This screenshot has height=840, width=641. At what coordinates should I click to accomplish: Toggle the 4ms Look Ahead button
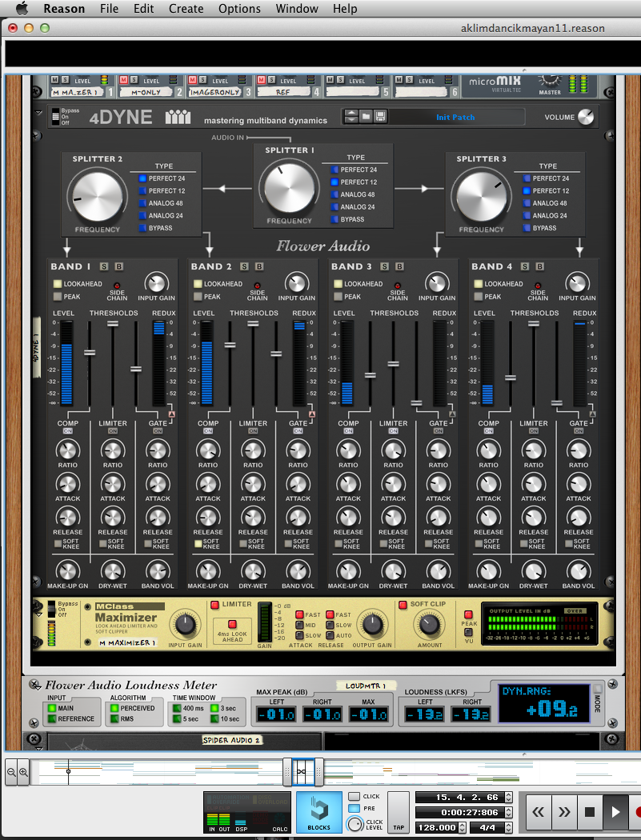coord(232,624)
